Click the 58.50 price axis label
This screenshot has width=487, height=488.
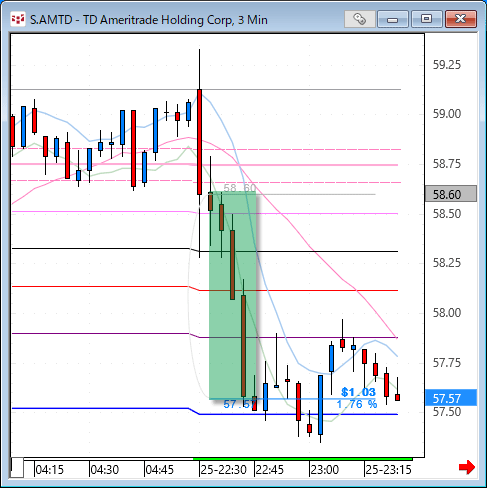(x=447, y=213)
